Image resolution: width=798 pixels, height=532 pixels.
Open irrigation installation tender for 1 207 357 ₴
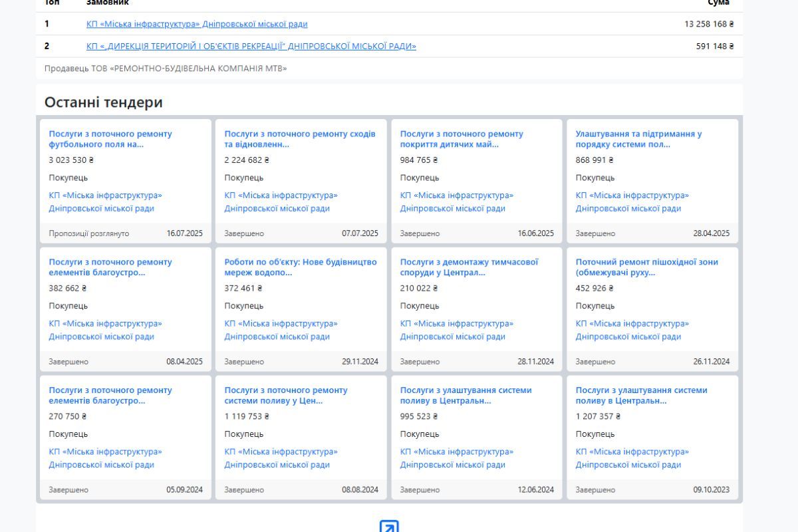[641, 396]
